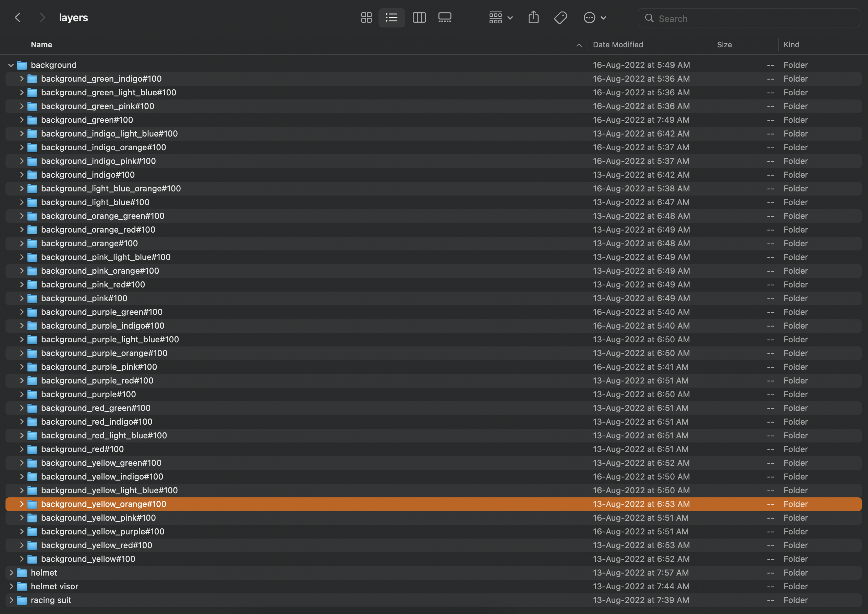Expand background_purple#100 folder
Viewport: 868px width, 614px height.
point(22,394)
